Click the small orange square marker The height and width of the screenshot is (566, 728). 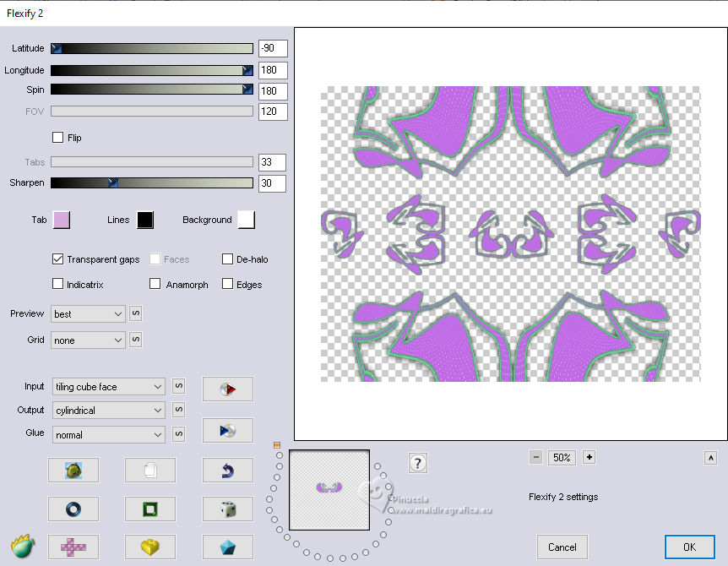pyautogui.click(x=277, y=445)
